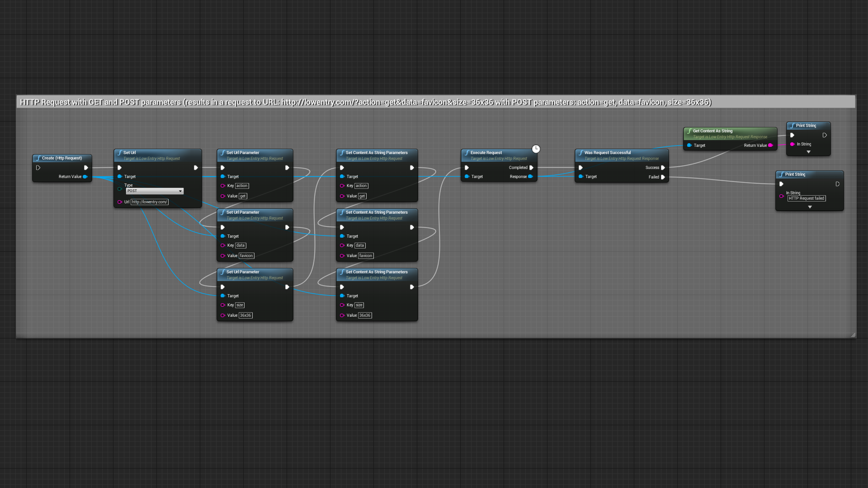Click the timer icon on Execute Request node

[x=535, y=149]
